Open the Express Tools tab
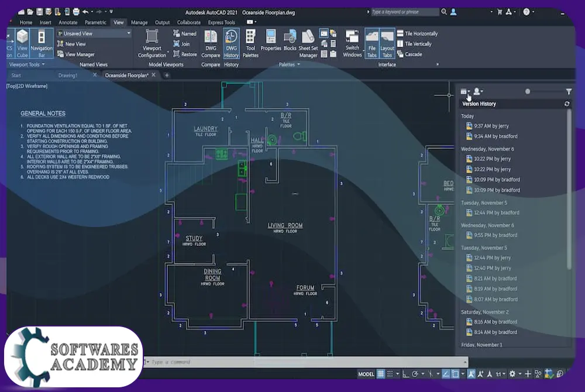Screen dimensions: 585x392 pos(222,22)
